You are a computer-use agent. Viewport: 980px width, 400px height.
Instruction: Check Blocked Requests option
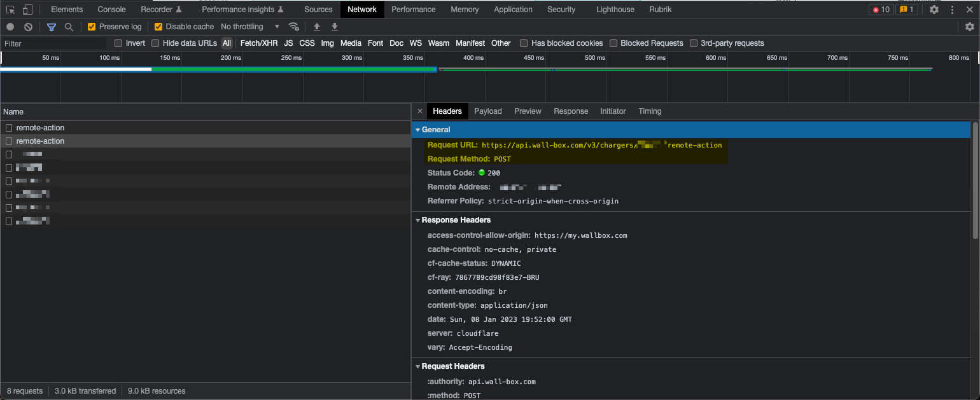click(613, 43)
